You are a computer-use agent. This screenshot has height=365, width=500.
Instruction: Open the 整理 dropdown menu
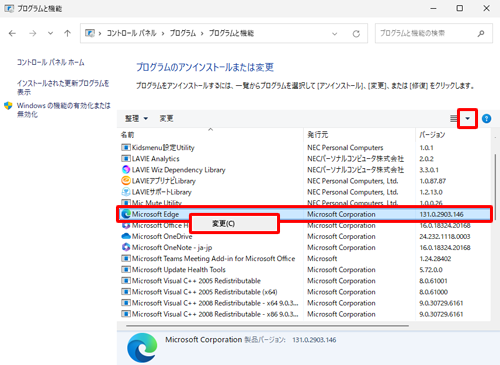pyautogui.click(x=136, y=118)
